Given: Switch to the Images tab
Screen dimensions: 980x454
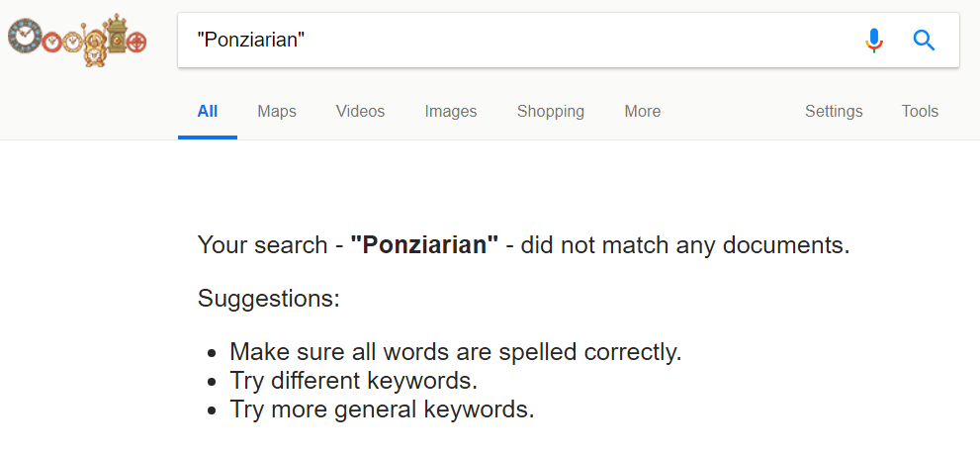Looking at the screenshot, I should pyautogui.click(x=451, y=112).
